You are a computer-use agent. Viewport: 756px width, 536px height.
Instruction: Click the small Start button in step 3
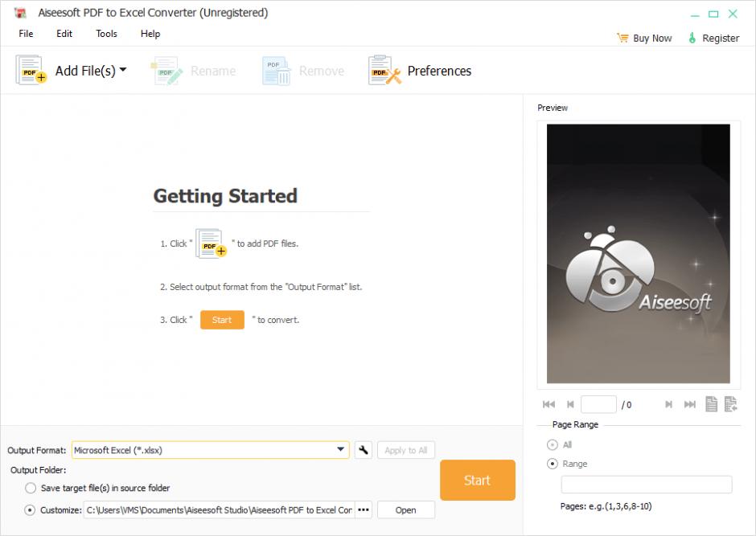tap(222, 320)
